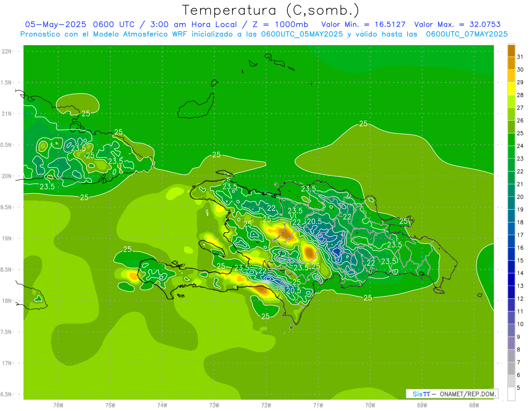Click the 7 label on the color scale

click(x=519, y=362)
